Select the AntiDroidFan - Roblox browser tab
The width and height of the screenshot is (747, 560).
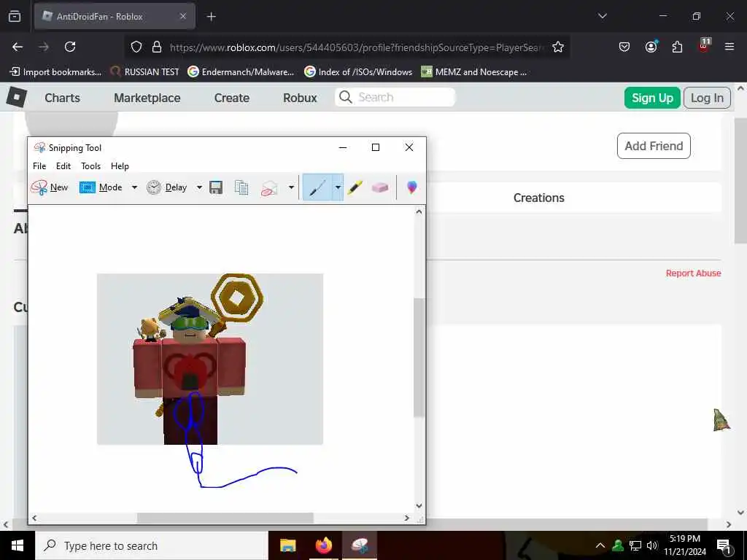tap(115, 17)
